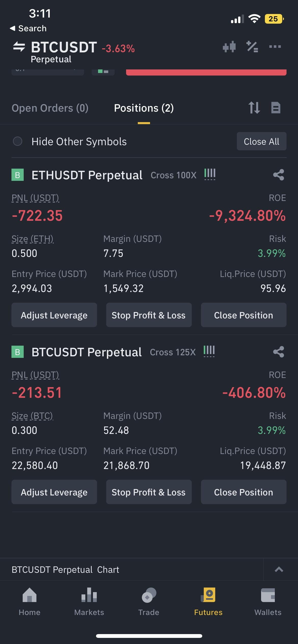
Task: Tap the ETHUSDT auto-deleverage bars indicator
Action: (x=210, y=174)
